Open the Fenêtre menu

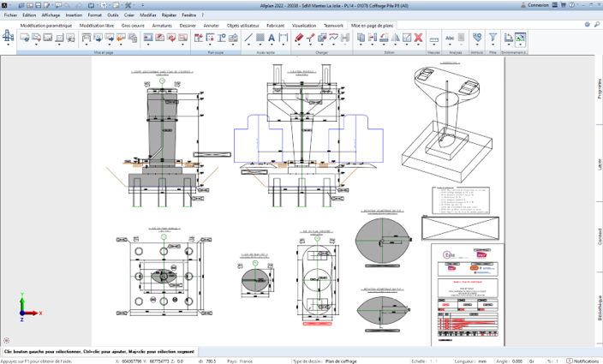pyautogui.click(x=188, y=15)
